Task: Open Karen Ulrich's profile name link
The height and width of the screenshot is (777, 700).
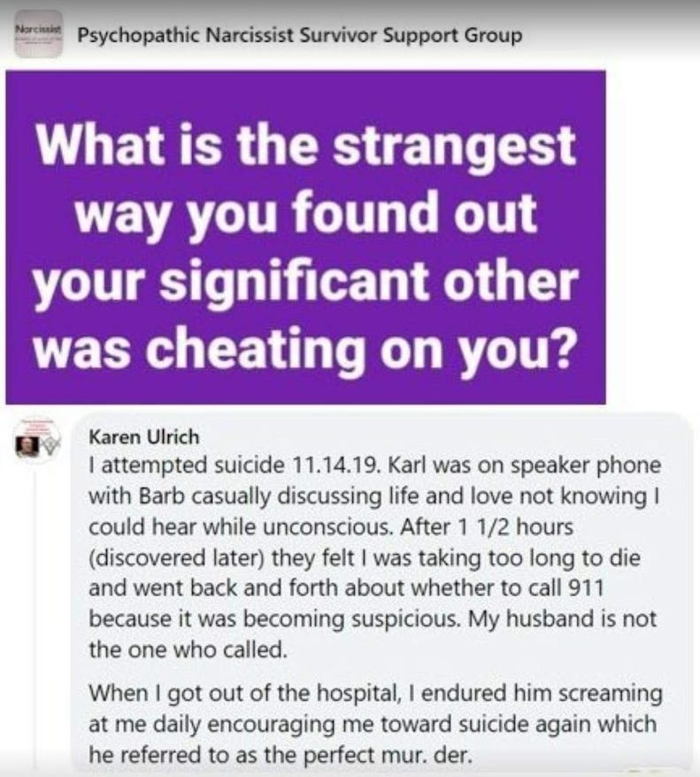Action: pos(143,437)
